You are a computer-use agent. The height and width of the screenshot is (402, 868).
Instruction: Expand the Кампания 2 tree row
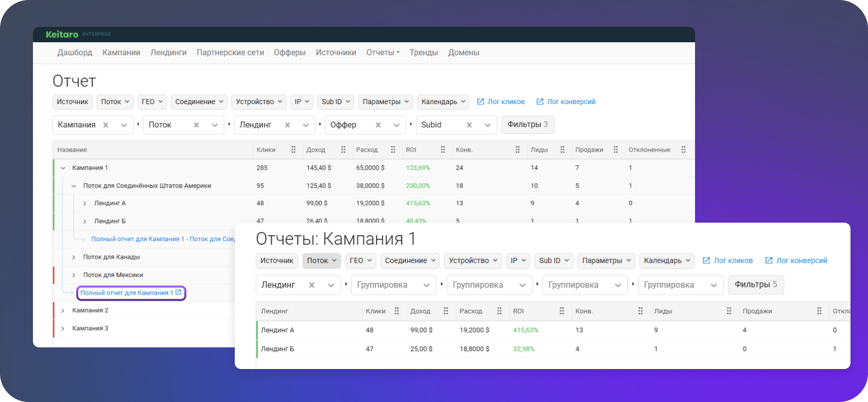[63, 311]
